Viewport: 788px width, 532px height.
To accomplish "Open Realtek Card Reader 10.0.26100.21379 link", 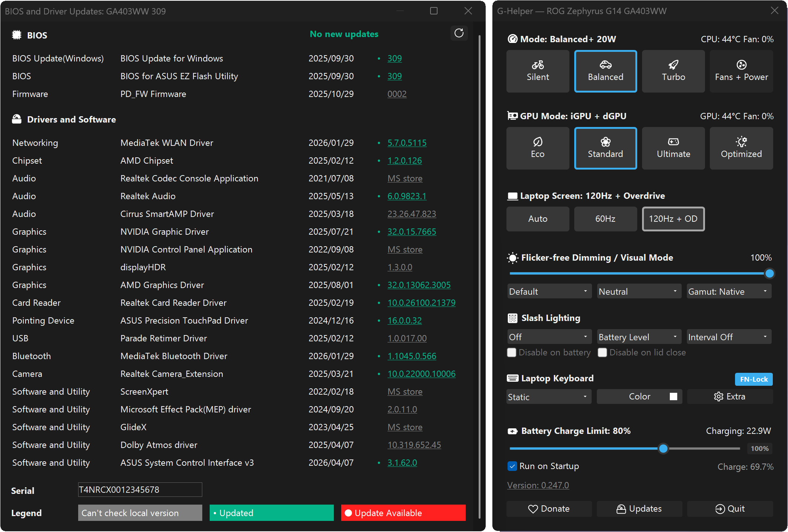I will pyautogui.click(x=421, y=303).
